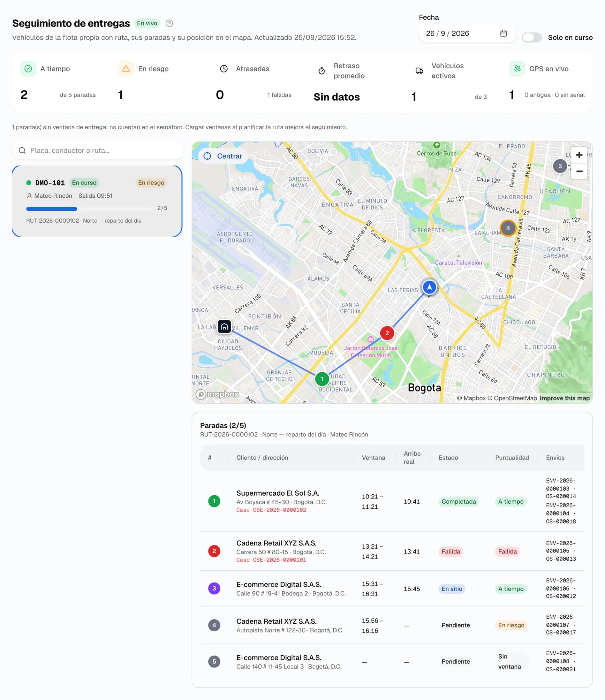Viewport: 605px width, 700px height.
Task: Click gray stop 5 map marker
Action: (x=560, y=166)
